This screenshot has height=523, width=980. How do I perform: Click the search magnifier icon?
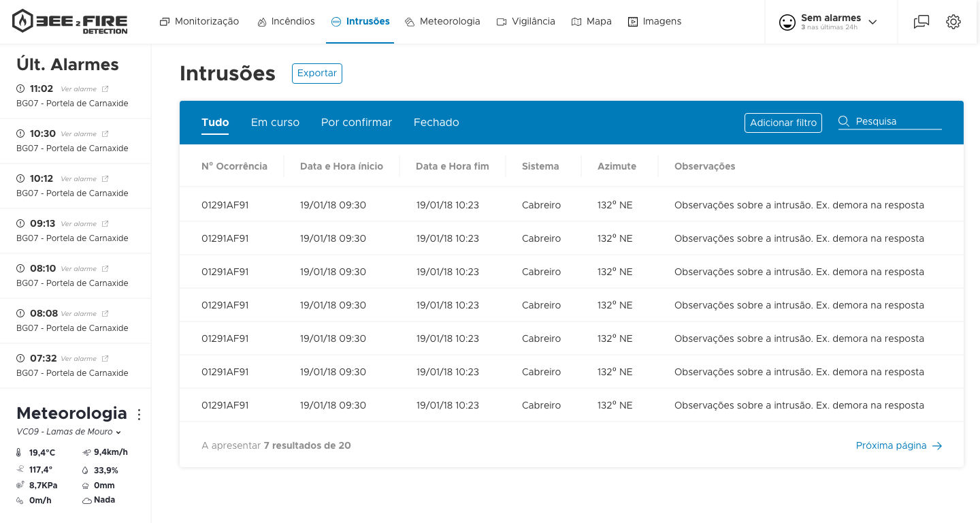tap(844, 121)
